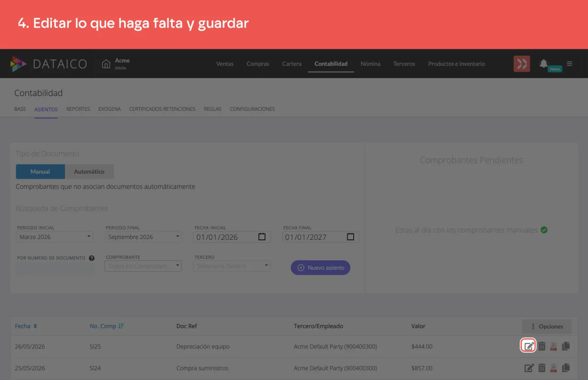Edit the SI25 Depreciación equipo entry
This screenshot has height=380, width=588.
[529, 346]
